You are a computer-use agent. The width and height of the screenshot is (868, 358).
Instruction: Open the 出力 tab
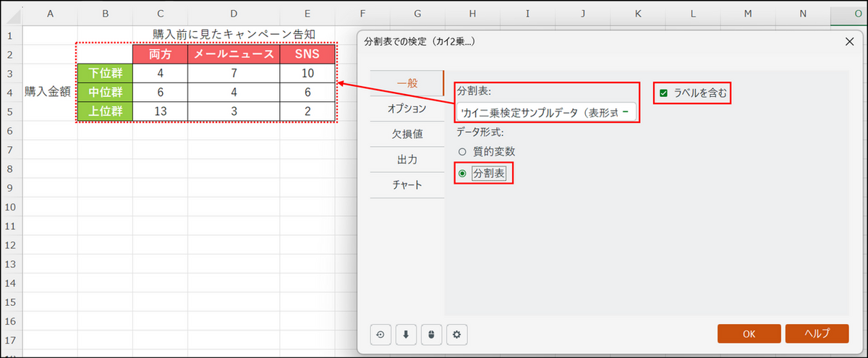[407, 159]
